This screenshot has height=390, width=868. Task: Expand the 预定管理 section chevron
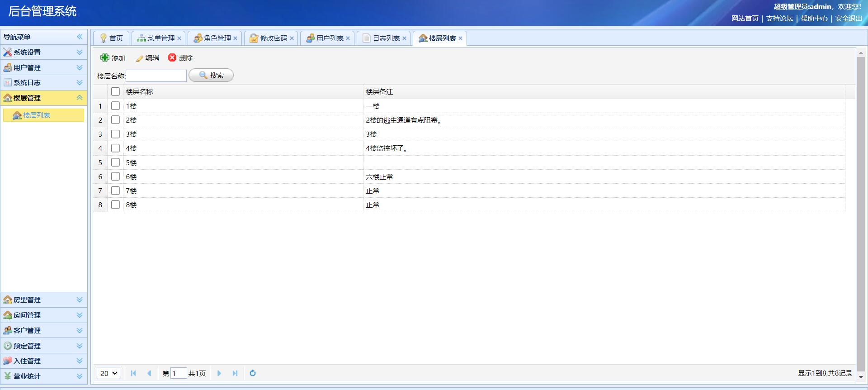point(80,346)
